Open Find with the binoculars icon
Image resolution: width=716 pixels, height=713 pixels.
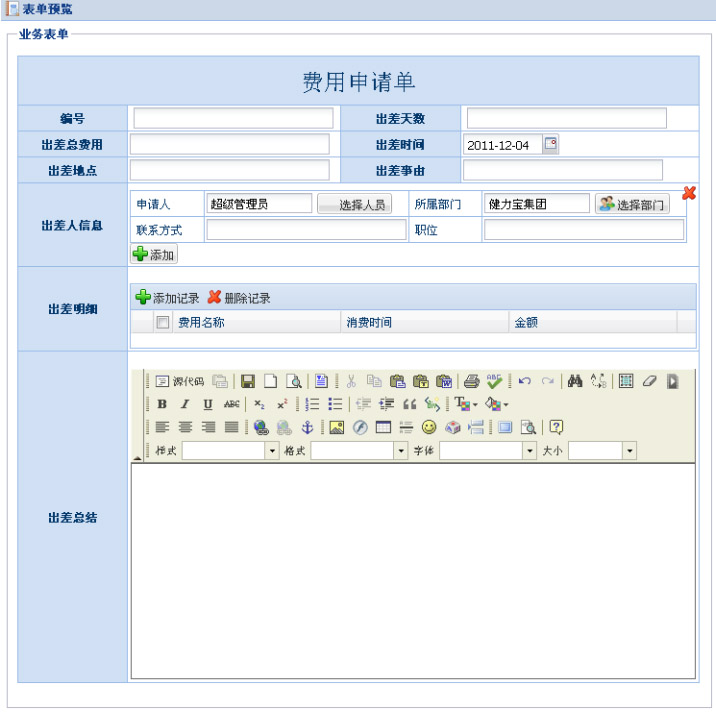click(x=575, y=381)
